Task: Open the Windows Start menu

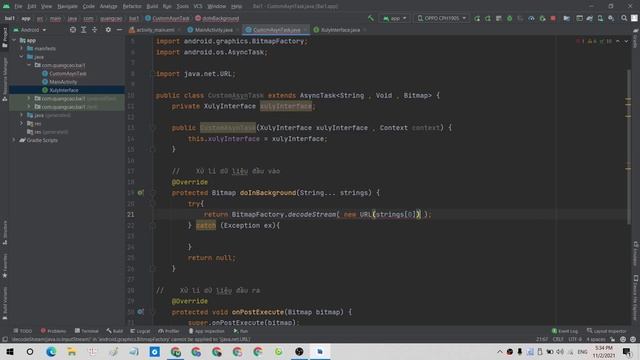Action: [x=9, y=351]
